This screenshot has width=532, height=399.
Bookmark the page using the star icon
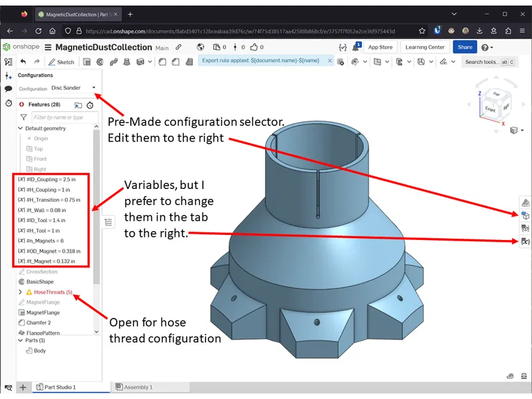[x=422, y=30]
